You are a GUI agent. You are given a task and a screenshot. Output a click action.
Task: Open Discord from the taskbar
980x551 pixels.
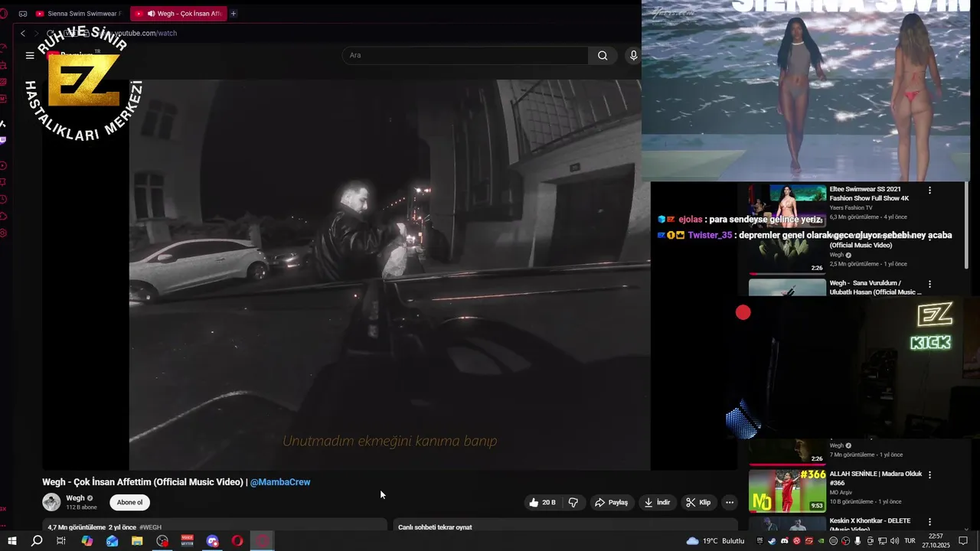213,541
